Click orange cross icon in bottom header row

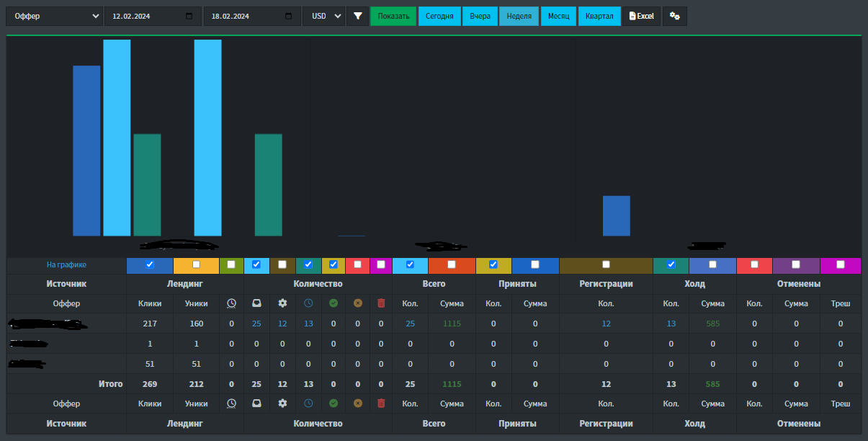click(357, 404)
